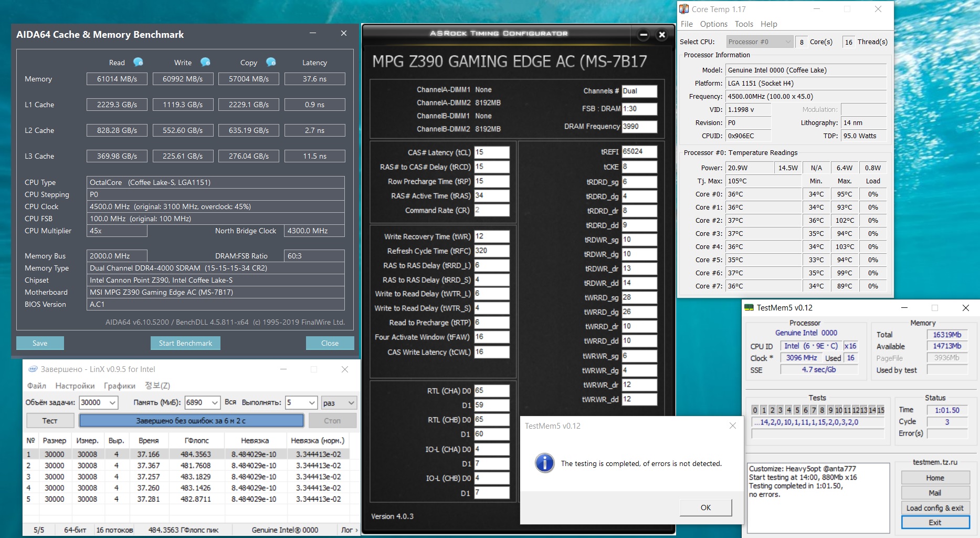Close the ASRock Timing Configurator window

pos(662,35)
